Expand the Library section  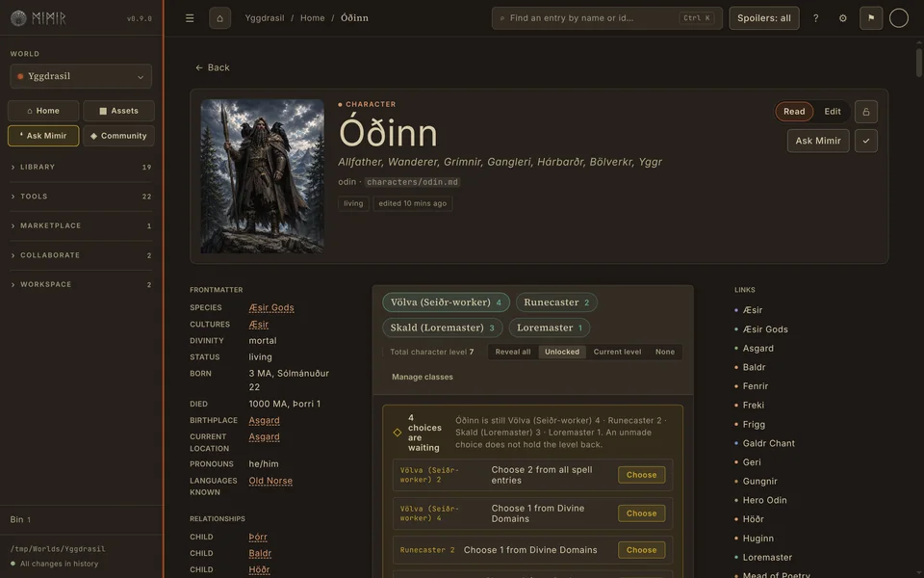pyautogui.click(x=81, y=167)
